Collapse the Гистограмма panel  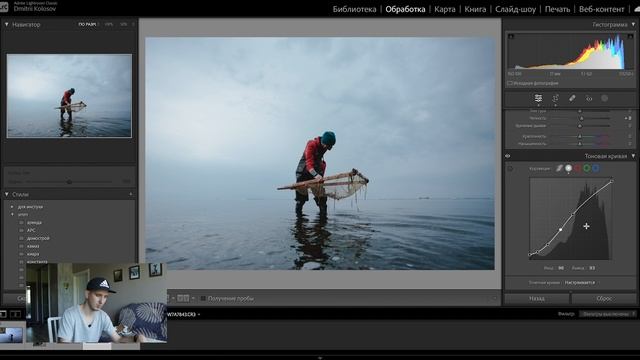[633, 24]
